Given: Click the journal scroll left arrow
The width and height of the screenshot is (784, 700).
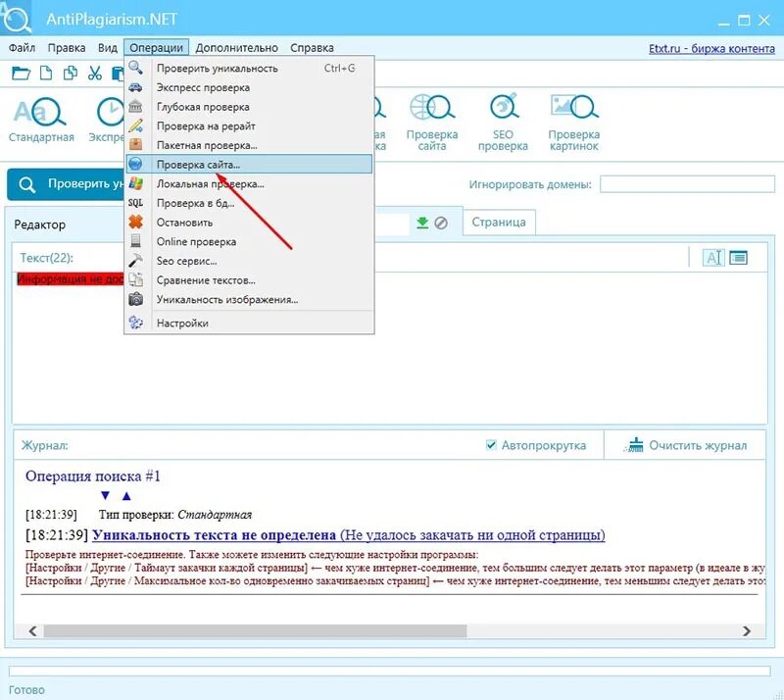Looking at the screenshot, I should tap(33, 631).
